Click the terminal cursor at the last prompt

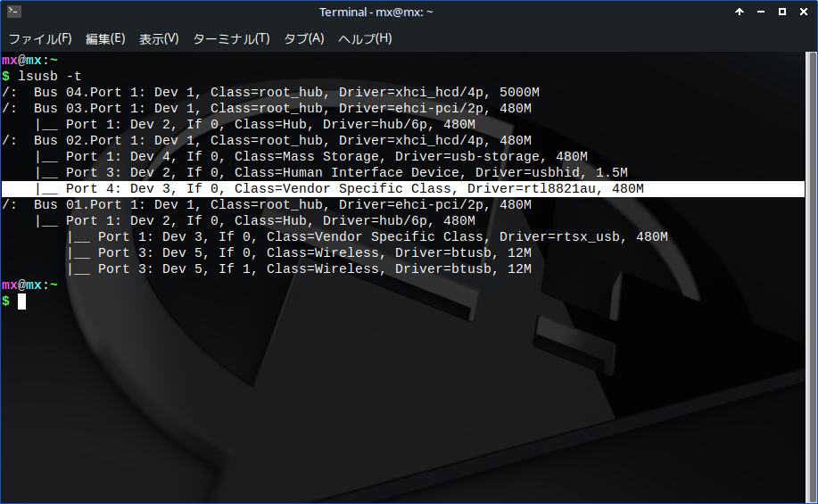point(22,302)
